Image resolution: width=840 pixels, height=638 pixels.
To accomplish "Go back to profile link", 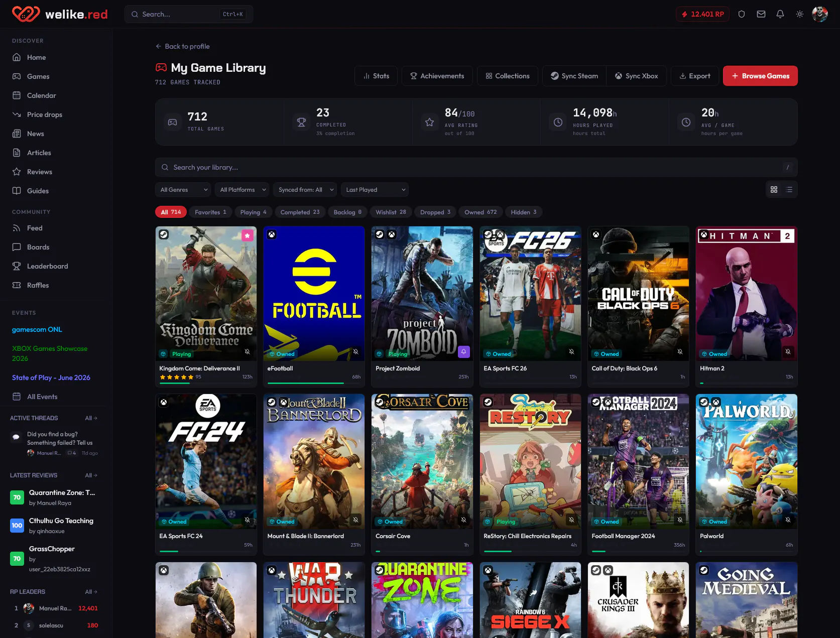I will coord(183,46).
